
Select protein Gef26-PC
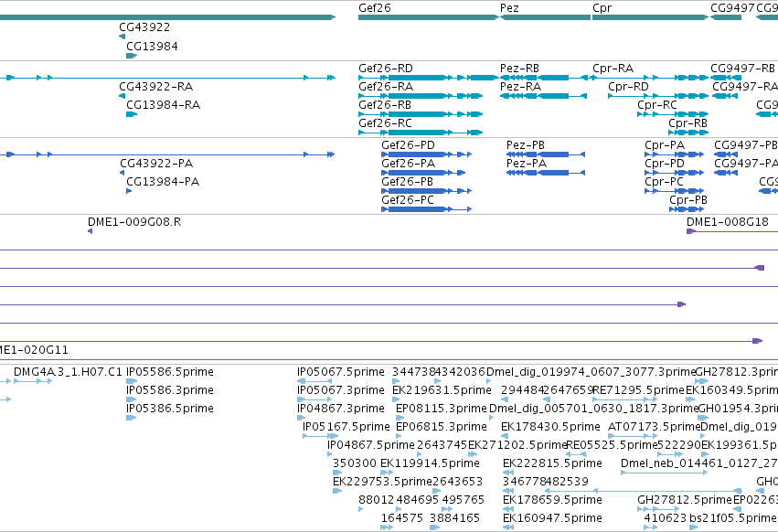(x=408, y=200)
